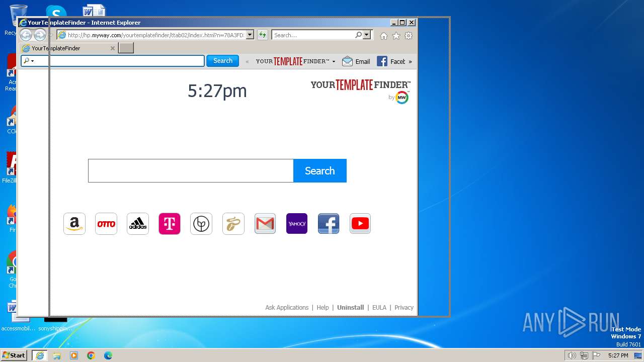The image size is (644, 362).
Task: Open the Gmail shortcut tile
Action: pyautogui.click(x=265, y=224)
